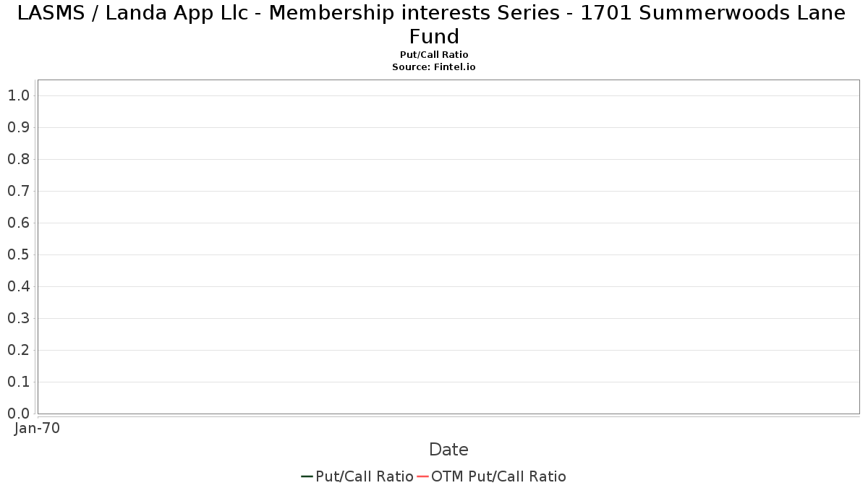
Task: Toggle the Put/Call Ratio legend label
Action: [x=365, y=476]
